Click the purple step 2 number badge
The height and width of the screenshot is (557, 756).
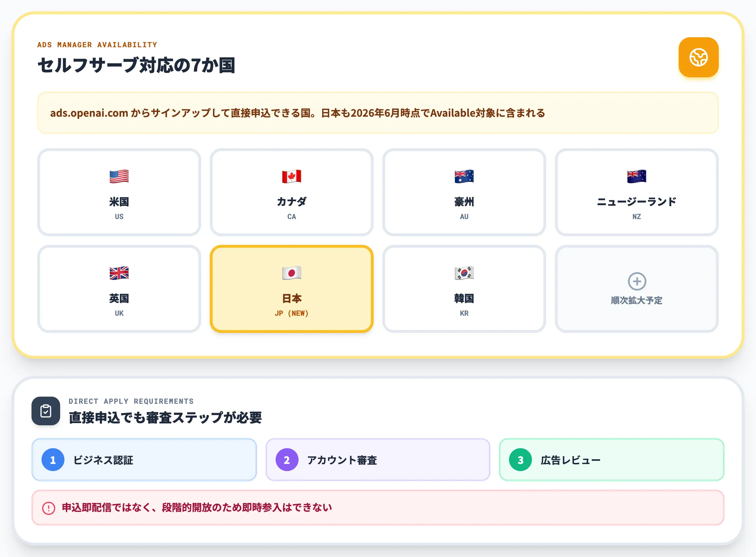point(287,460)
